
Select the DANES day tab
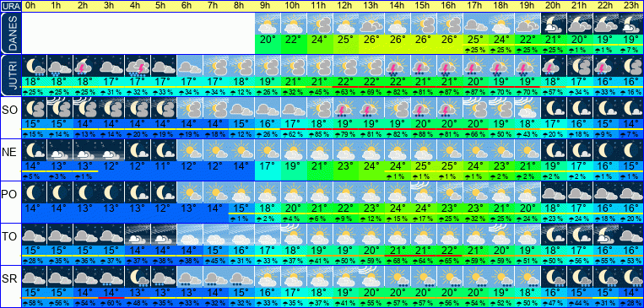(10, 33)
